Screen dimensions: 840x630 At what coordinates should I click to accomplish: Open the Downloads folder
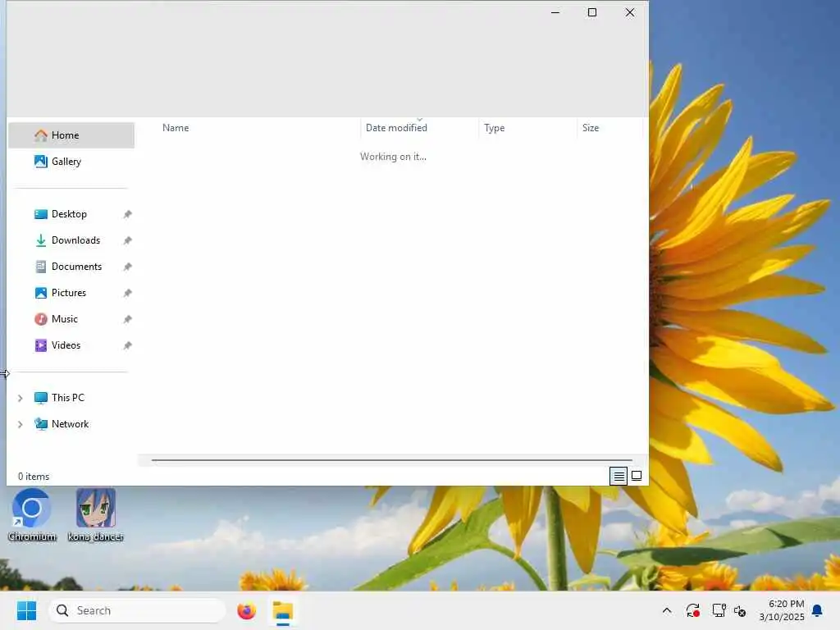[71, 240]
